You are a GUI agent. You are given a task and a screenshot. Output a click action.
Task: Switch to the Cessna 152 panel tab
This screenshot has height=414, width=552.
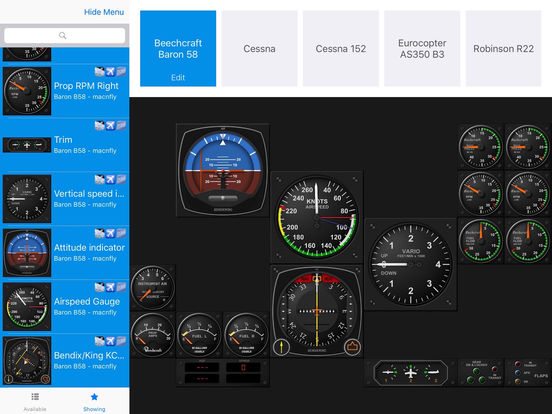point(340,49)
